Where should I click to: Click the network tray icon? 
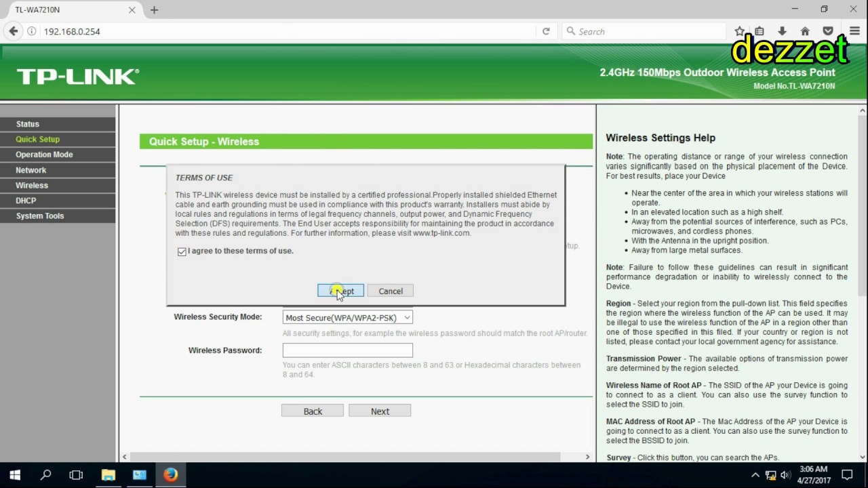point(771,474)
